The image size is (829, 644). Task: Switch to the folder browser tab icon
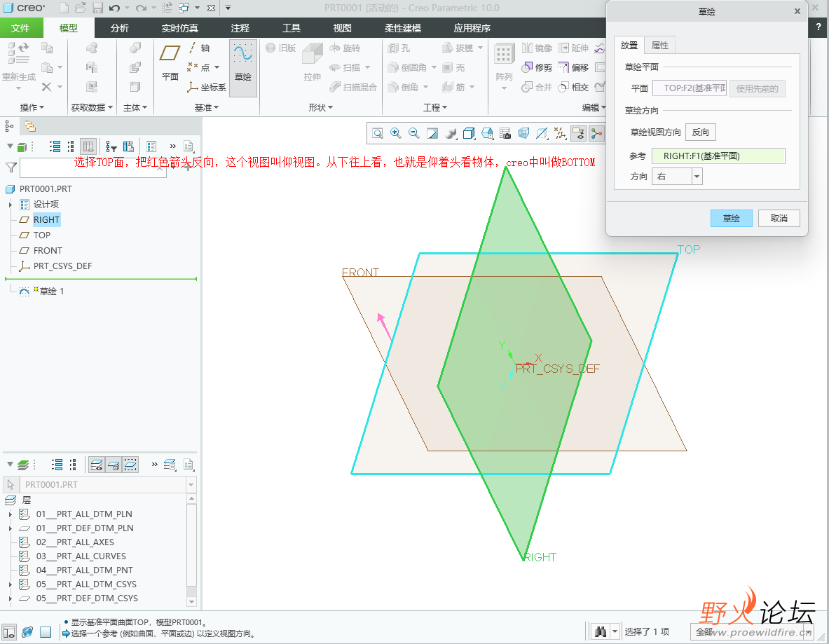[x=30, y=126]
